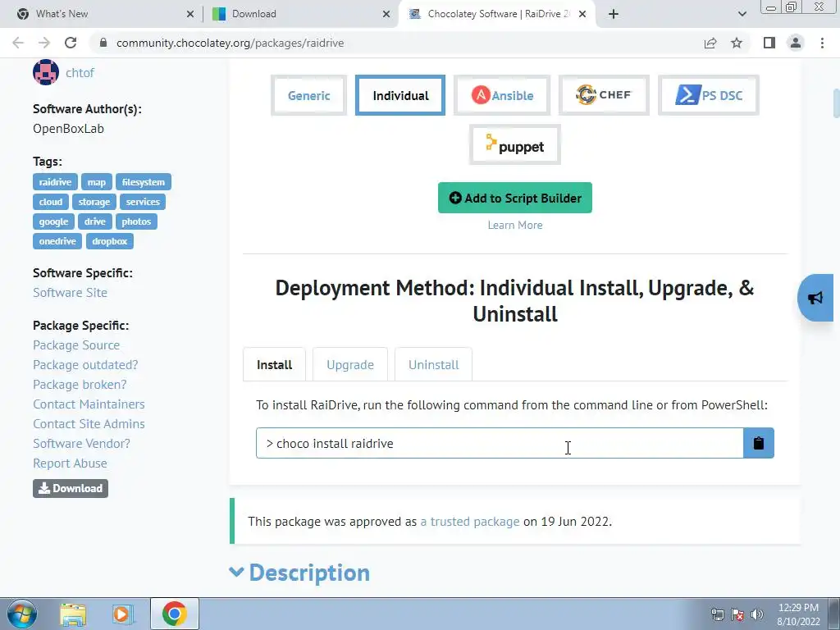840x630 pixels.
Task: Open Contact Maintainers link
Action: [89, 404]
